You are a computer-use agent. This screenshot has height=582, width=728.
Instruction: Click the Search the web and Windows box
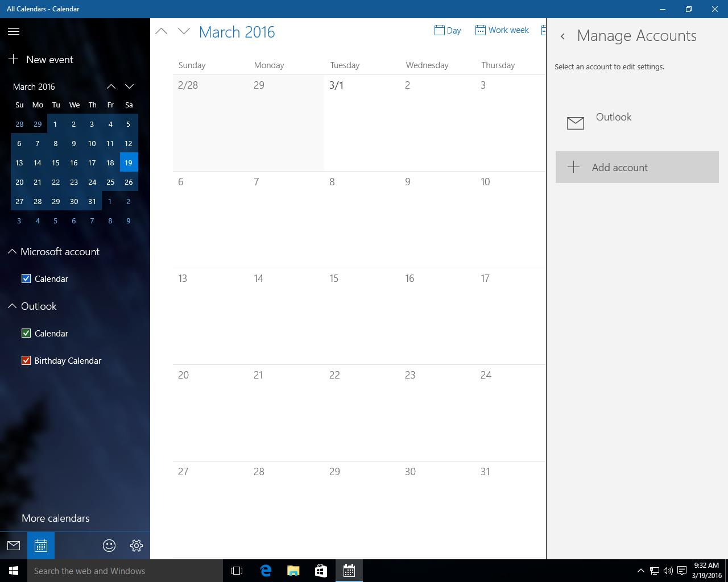(125, 571)
